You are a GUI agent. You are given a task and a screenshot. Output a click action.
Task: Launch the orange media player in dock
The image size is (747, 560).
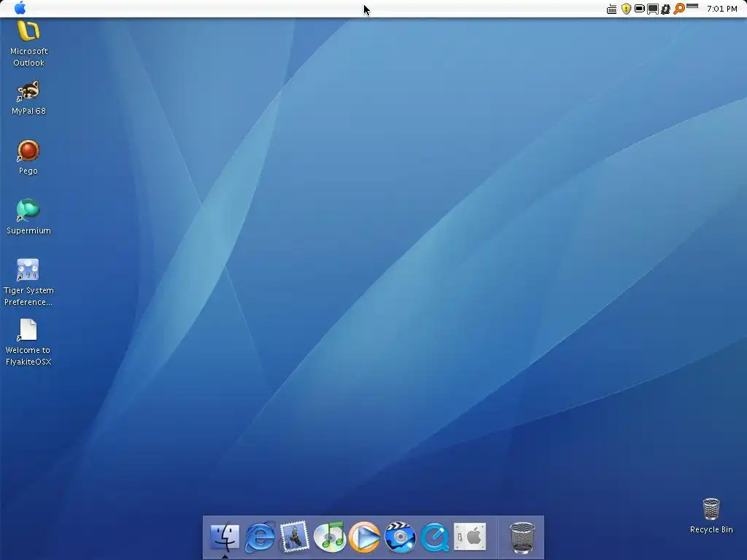coord(365,537)
